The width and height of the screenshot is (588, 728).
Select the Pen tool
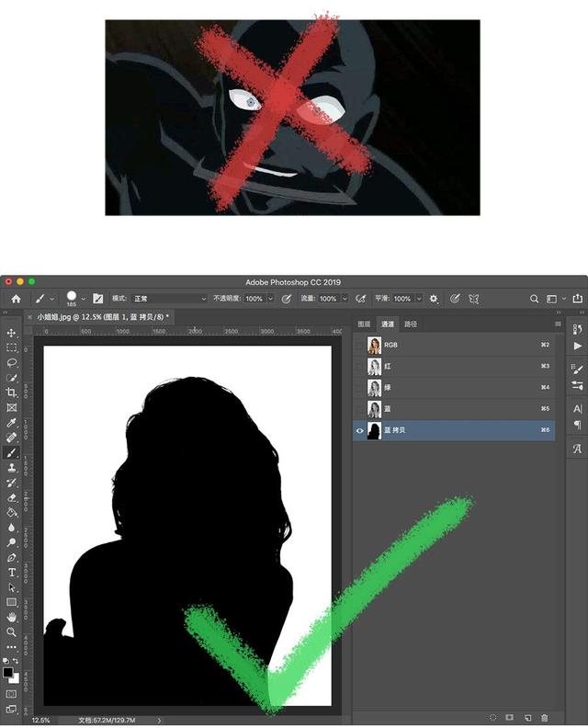pos(12,557)
